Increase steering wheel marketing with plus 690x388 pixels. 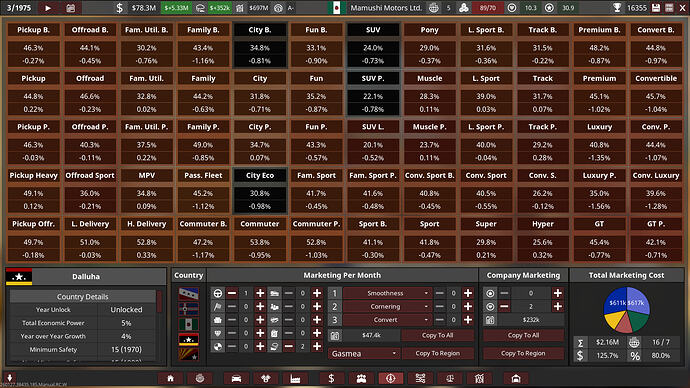260,293
